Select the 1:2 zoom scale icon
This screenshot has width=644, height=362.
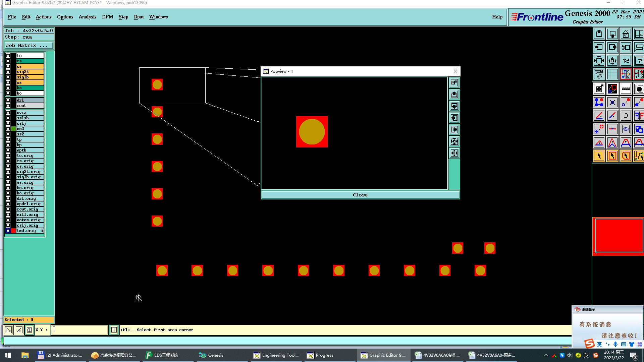click(x=626, y=61)
